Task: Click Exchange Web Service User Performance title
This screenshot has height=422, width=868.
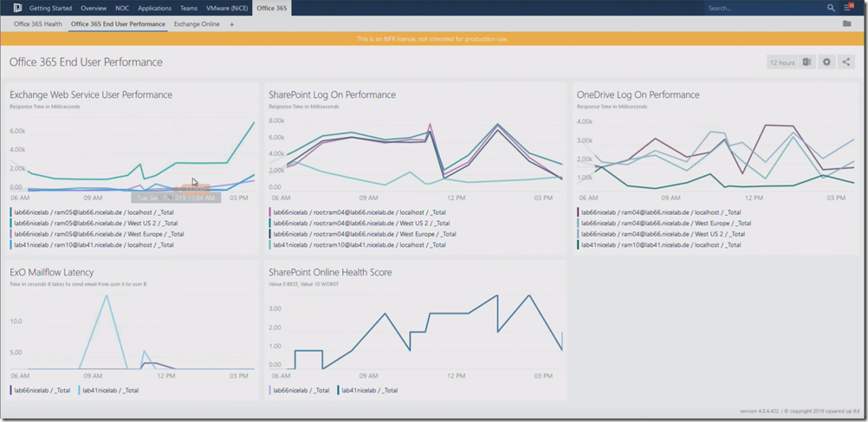Action: click(x=91, y=94)
